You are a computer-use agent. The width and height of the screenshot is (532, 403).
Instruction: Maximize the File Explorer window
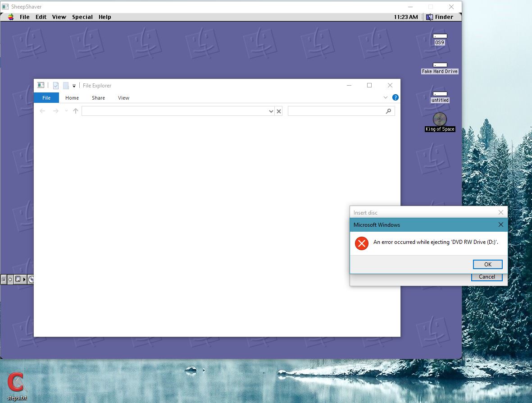pyautogui.click(x=369, y=85)
